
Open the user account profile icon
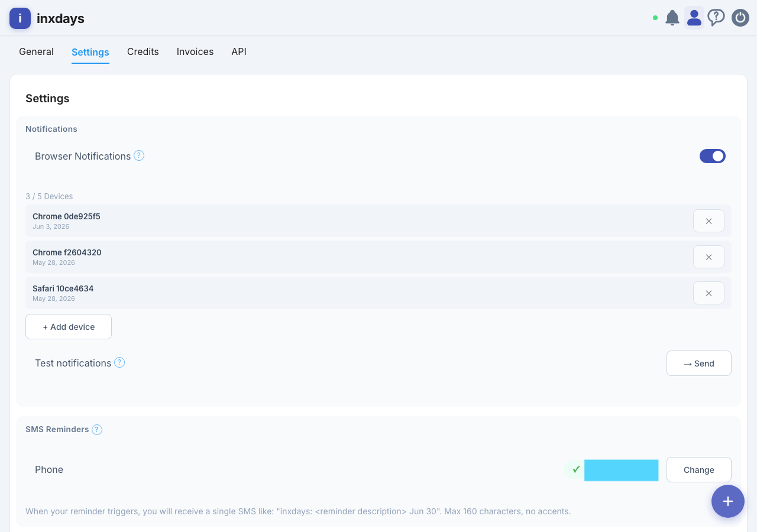pyautogui.click(x=694, y=18)
